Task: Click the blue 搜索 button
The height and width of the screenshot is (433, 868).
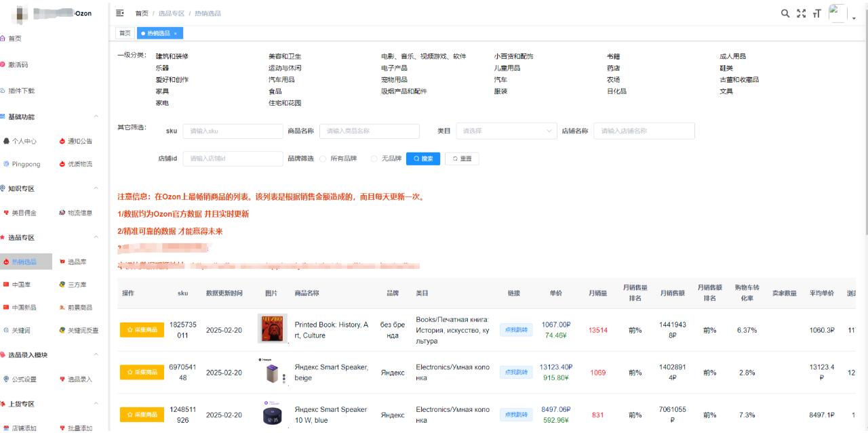Action: [423, 159]
